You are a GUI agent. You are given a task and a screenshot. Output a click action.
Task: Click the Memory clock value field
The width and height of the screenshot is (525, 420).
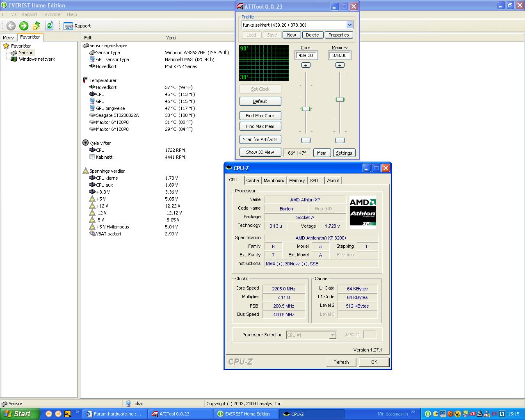(x=339, y=55)
